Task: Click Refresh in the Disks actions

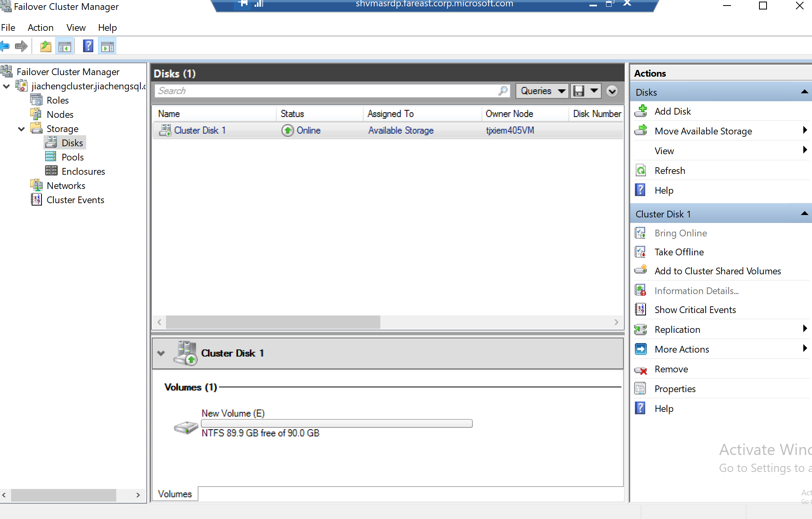Action: coord(669,171)
